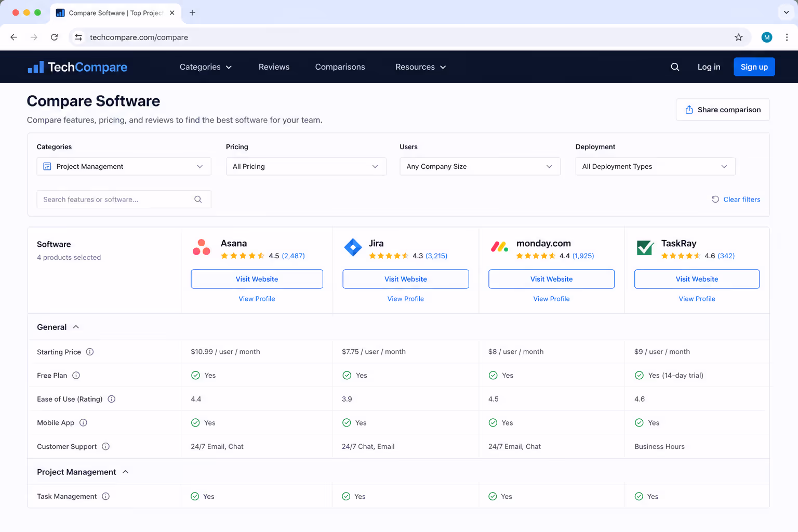
Task: Visit Asana's website
Action: tap(257, 279)
